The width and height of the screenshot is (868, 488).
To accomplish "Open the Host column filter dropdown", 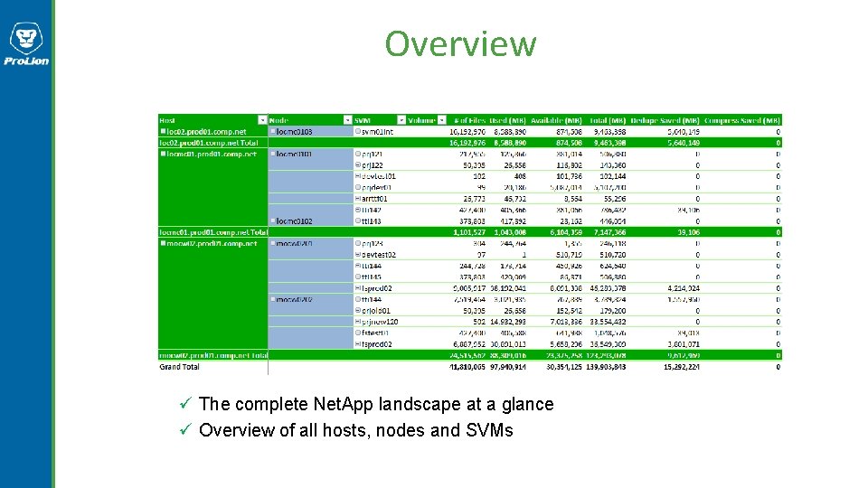I will click(262, 120).
